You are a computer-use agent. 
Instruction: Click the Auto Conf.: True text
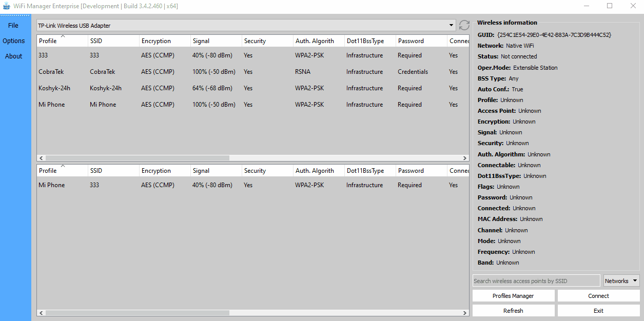[500, 89]
